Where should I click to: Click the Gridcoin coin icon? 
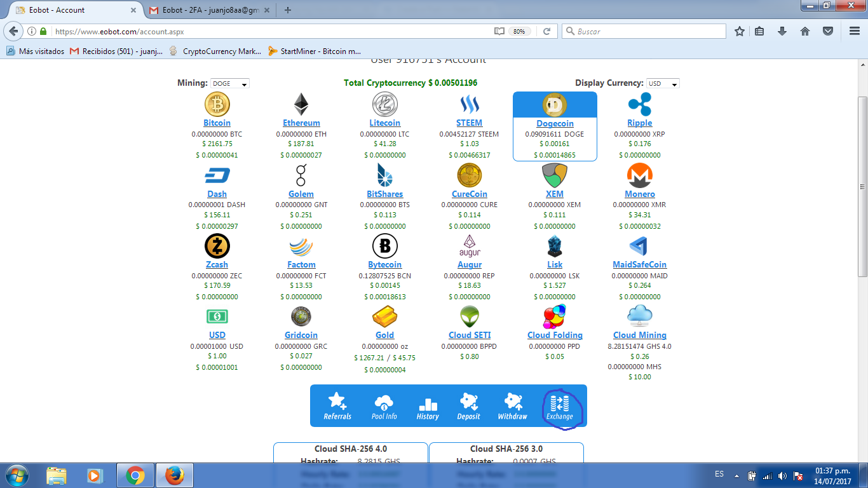301,316
